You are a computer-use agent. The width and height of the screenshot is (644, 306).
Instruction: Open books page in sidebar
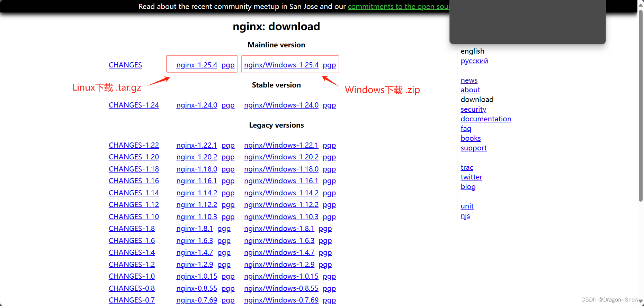471,138
